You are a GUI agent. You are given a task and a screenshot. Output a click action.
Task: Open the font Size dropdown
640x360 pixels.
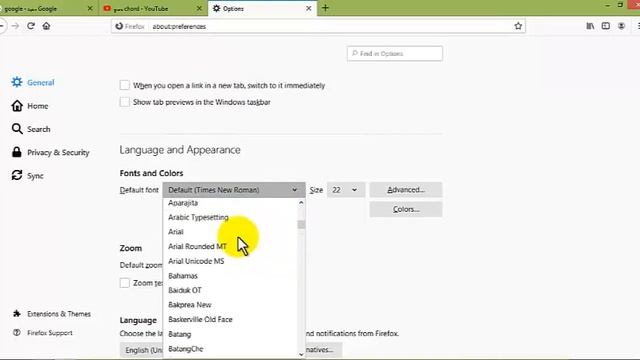(346, 190)
